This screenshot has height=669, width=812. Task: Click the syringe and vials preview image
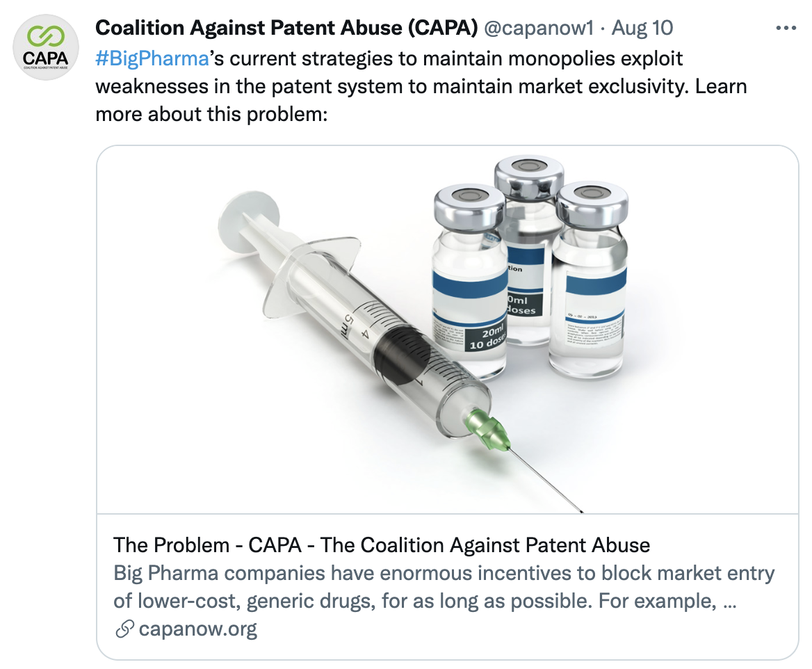tap(448, 330)
